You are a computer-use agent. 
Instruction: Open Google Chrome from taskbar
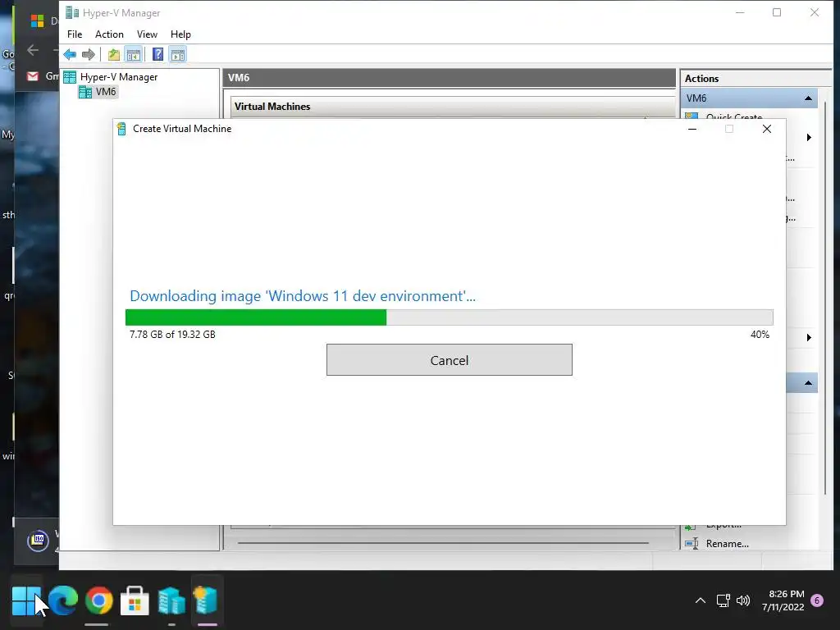[98, 600]
